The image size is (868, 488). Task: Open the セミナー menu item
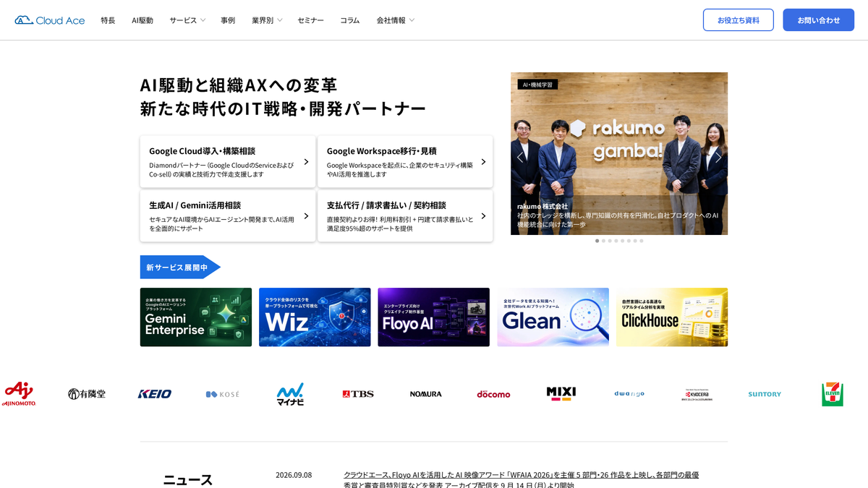(x=311, y=20)
